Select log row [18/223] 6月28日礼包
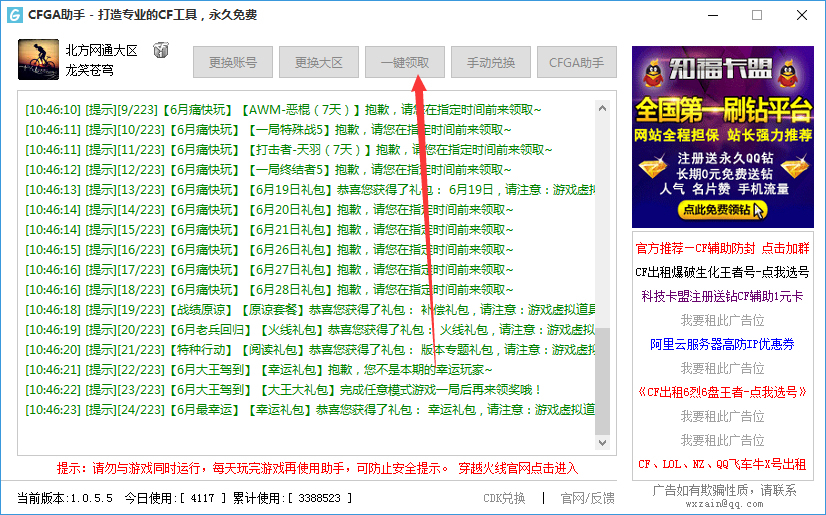This screenshot has width=826, height=515. [x=269, y=290]
